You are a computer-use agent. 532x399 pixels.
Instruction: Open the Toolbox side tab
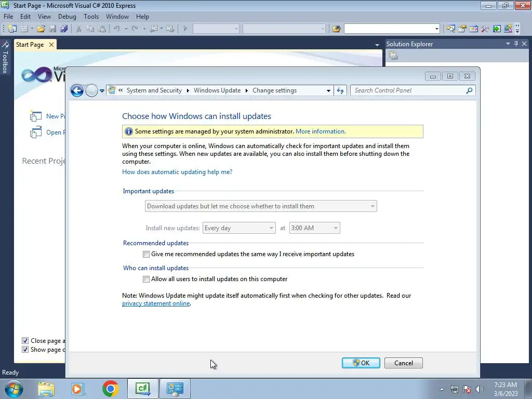point(5,57)
